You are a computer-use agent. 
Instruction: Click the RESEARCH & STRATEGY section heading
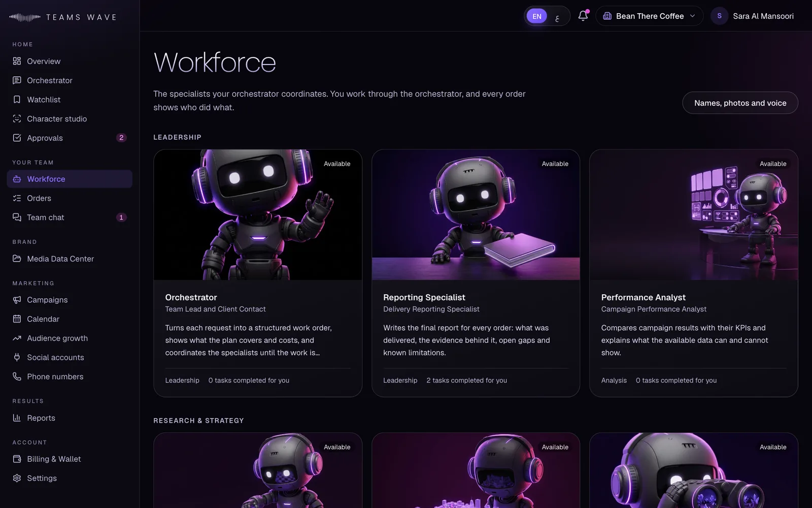coord(198,421)
